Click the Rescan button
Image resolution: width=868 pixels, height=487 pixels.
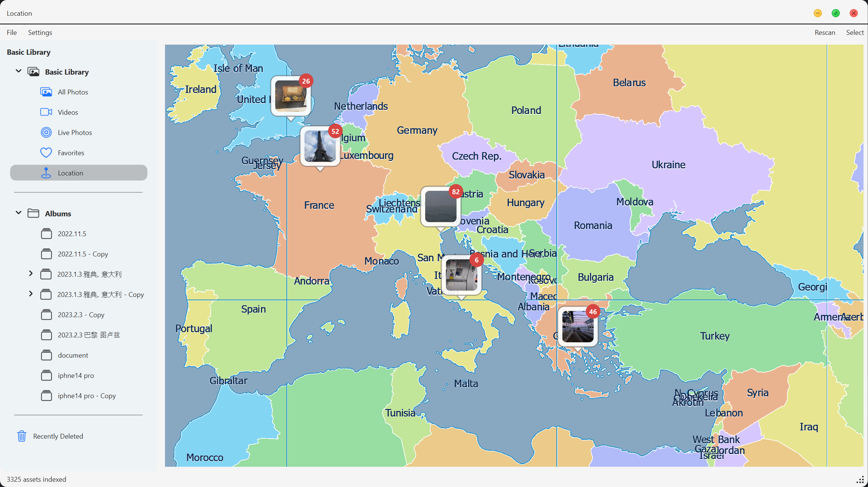[825, 33]
